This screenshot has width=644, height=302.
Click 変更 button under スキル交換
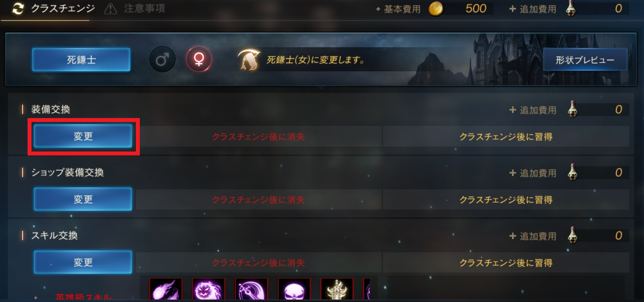(83, 262)
